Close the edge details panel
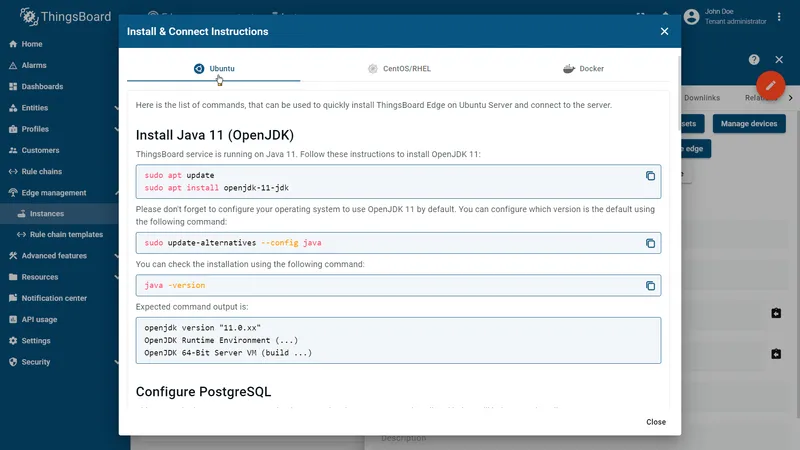Viewport: 800px width, 450px height. [x=779, y=60]
